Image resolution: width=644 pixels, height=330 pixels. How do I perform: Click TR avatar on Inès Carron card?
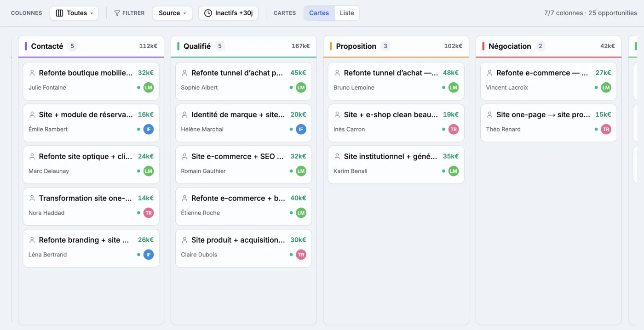[x=454, y=129]
